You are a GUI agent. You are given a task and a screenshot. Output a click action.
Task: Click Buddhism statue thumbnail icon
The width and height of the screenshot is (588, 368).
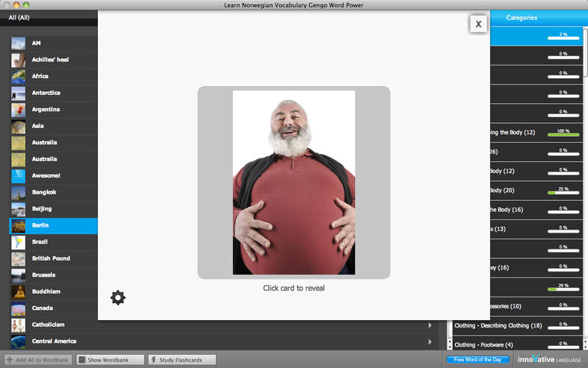(x=18, y=291)
